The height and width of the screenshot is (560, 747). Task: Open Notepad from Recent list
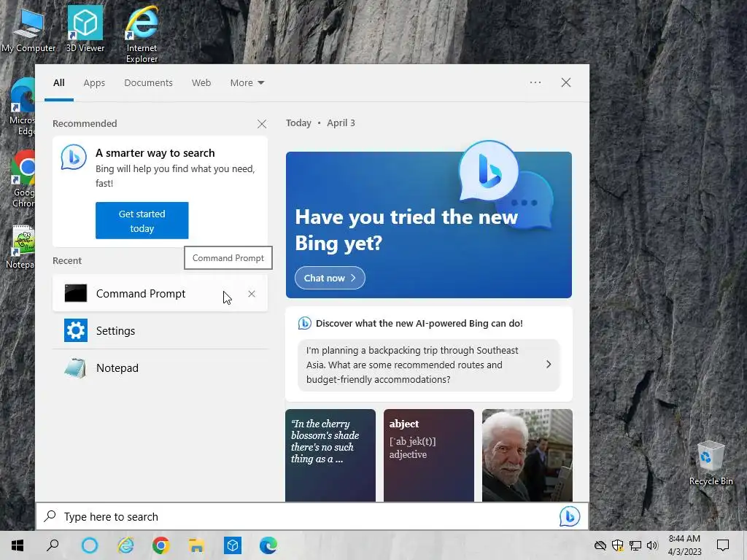pyautogui.click(x=160, y=368)
